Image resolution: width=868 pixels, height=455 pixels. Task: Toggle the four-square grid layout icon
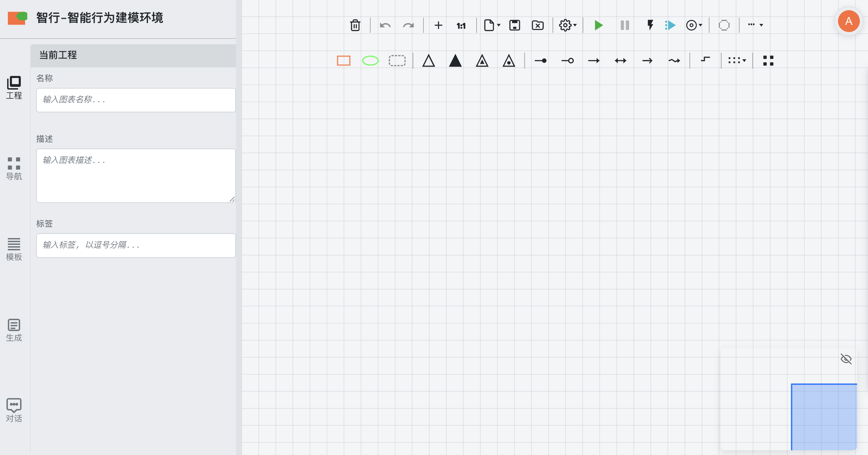tap(768, 61)
